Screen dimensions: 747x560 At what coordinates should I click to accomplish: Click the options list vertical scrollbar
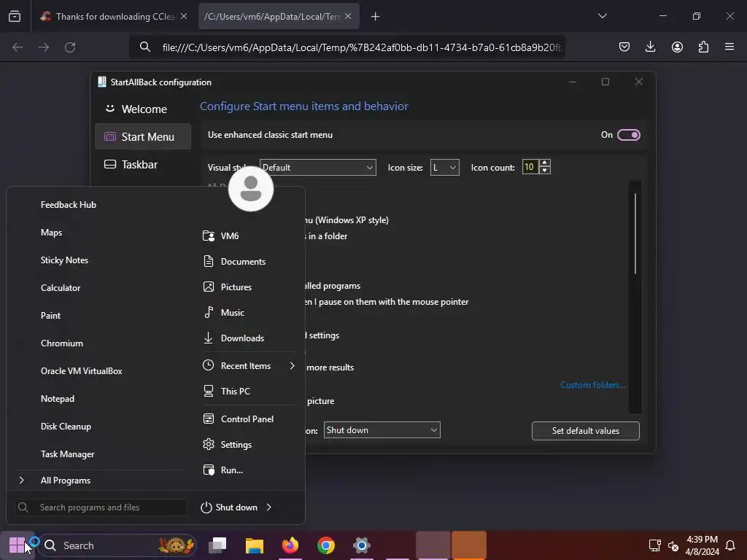[x=635, y=233]
